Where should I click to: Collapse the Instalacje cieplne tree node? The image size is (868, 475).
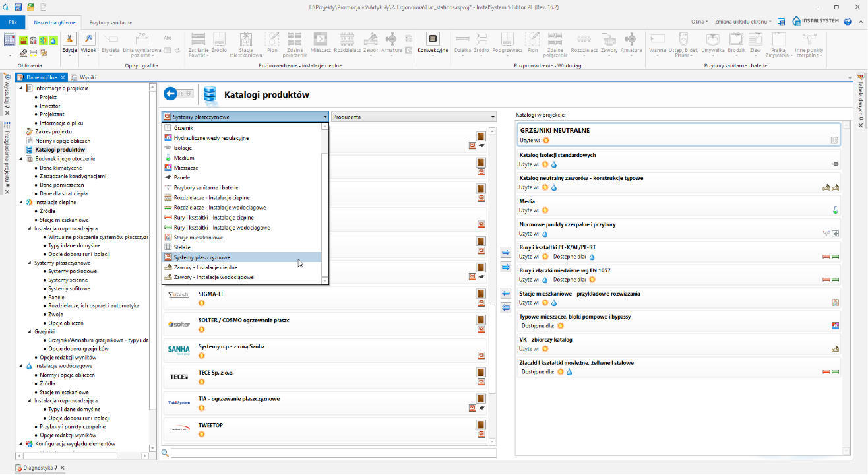[x=21, y=203]
